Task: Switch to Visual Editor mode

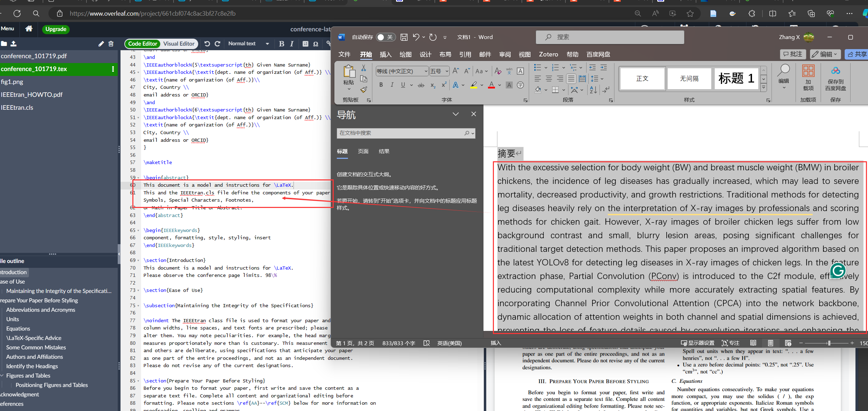Action: click(x=179, y=44)
